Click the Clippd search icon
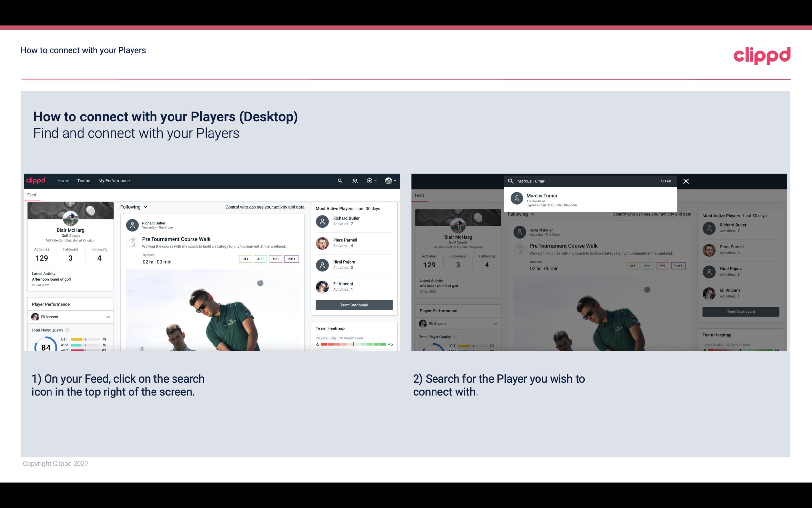This screenshot has width=812, height=508. tap(339, 181)
